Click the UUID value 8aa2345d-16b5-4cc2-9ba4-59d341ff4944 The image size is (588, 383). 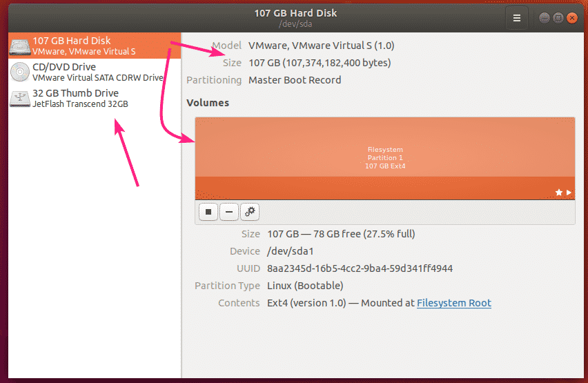tap(360, 268)
